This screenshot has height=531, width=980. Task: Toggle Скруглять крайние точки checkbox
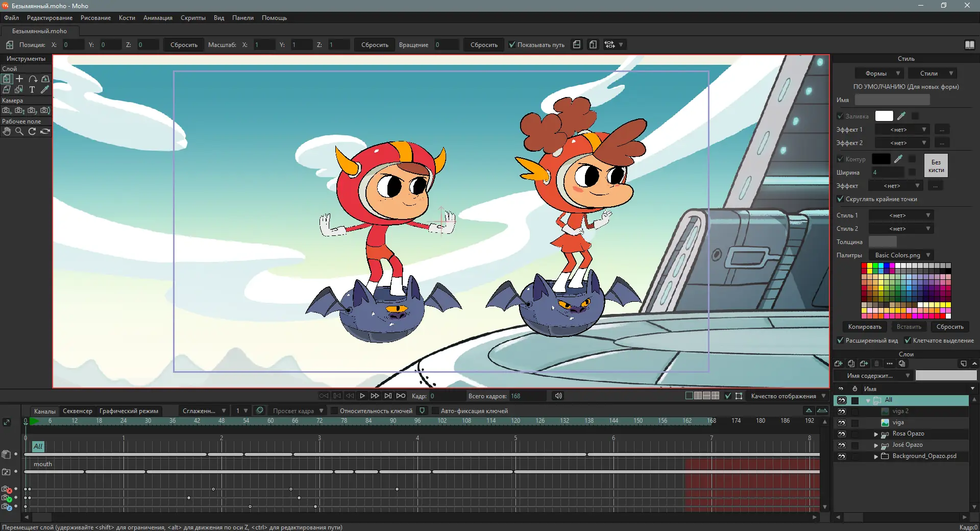click(x=840, y=199)
